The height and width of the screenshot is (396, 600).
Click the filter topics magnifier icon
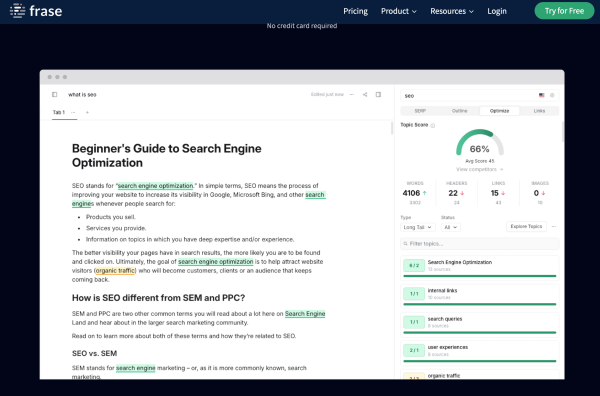pyautogui.click(x=406, y=244)
